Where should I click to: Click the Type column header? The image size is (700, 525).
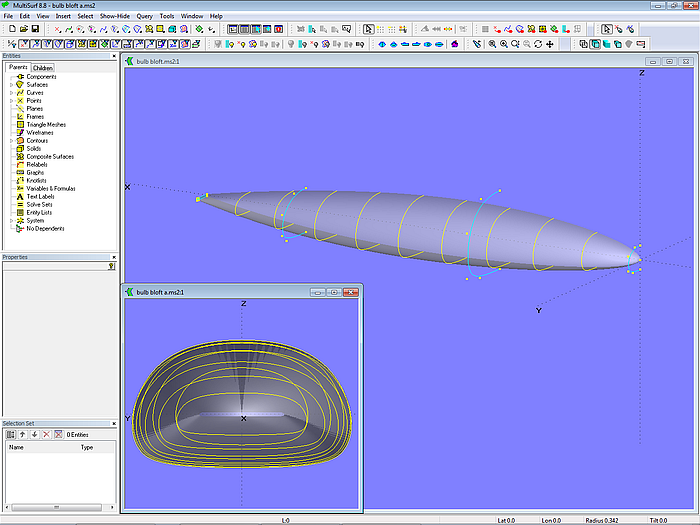pyautogui.click(x=87, y=447)
